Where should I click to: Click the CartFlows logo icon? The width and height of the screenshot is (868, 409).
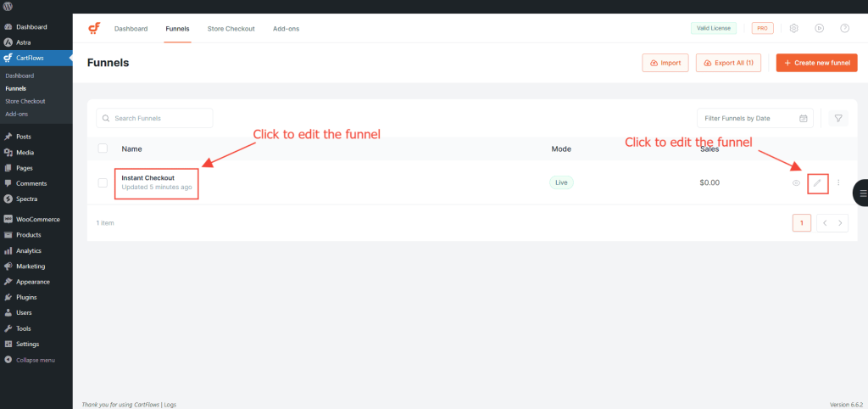pyautogui.click(x=94, y=28)
